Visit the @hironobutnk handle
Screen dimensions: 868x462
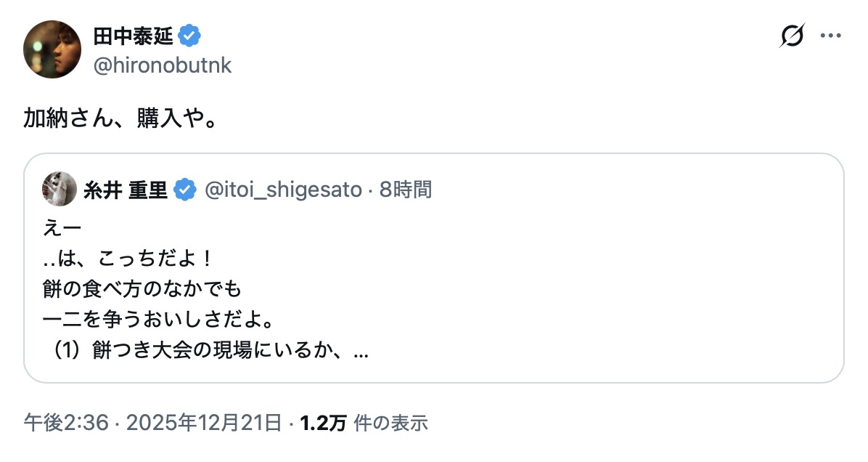point(163,65)
